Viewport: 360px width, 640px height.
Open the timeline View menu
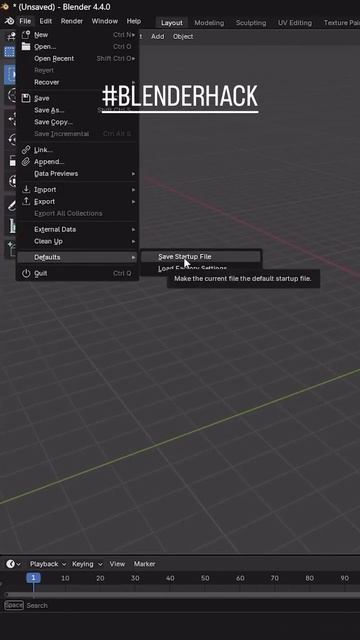pos(117,564)
